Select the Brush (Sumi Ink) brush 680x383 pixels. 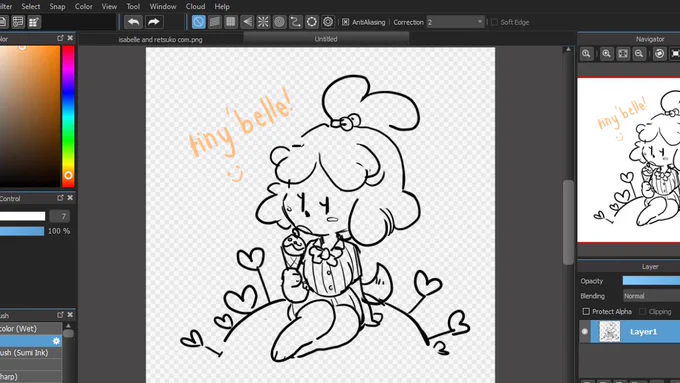click(x=31, y=353)
